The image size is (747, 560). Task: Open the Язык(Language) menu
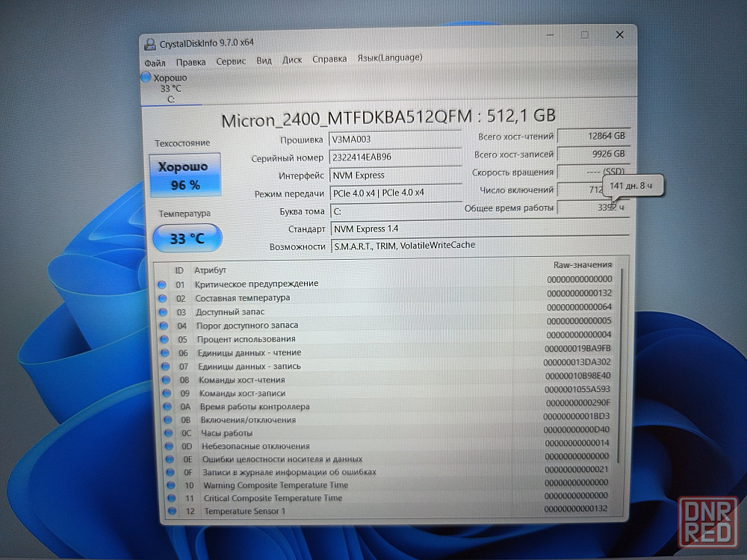click(389, 57)
